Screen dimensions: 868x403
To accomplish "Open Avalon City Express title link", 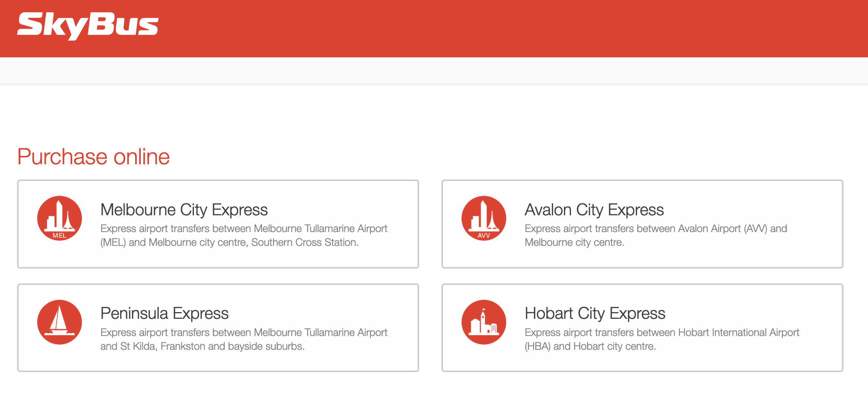I will coord(594,210).
